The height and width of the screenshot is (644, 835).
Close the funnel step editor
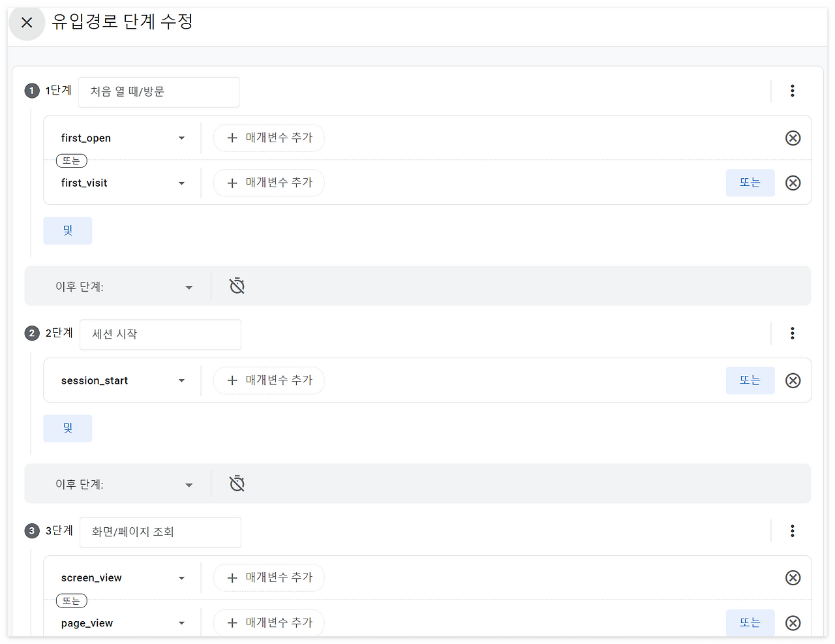27,23
